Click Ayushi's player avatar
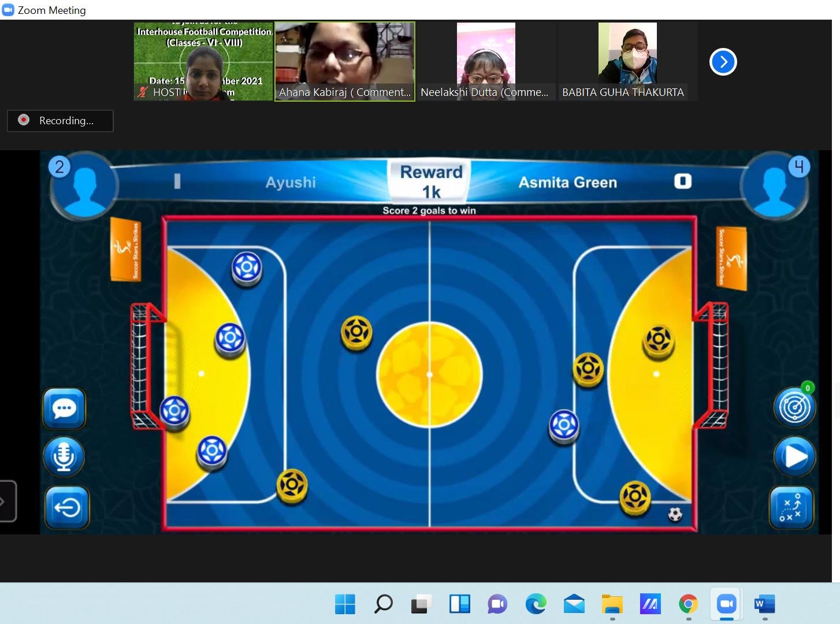The image size is (840, 624). point(84,185)
